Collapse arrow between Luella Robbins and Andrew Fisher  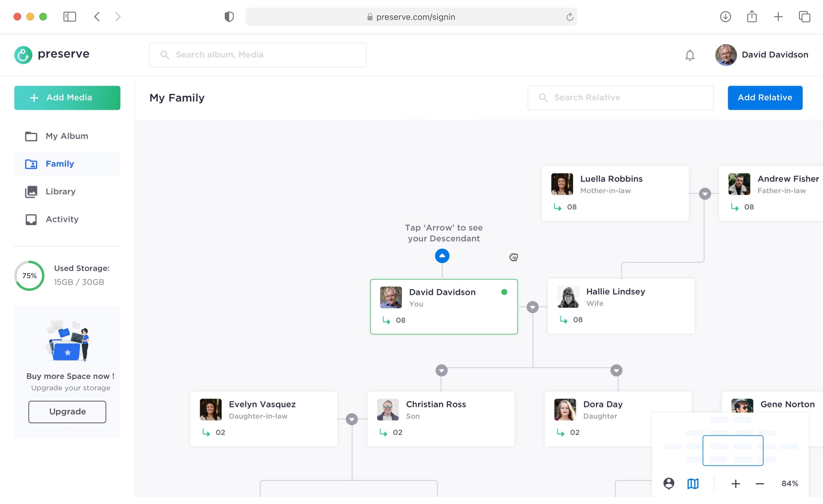click(704, 194)
